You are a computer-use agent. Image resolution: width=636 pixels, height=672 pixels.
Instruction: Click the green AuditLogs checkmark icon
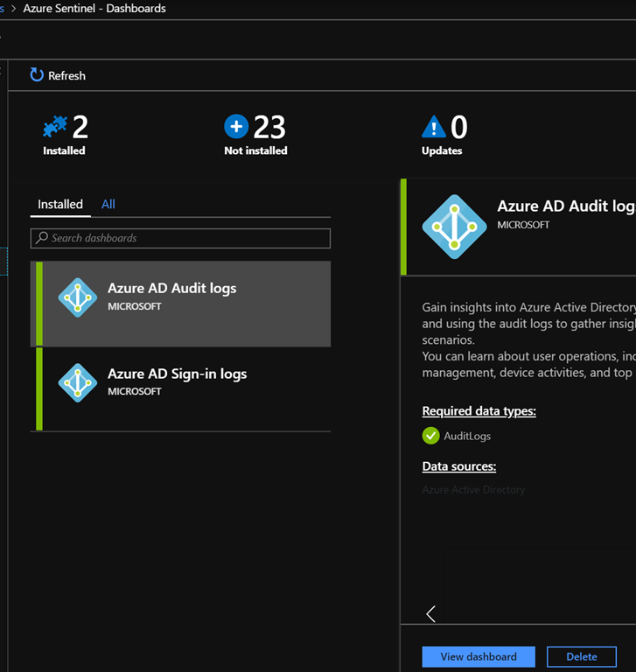tap(430, 436)
